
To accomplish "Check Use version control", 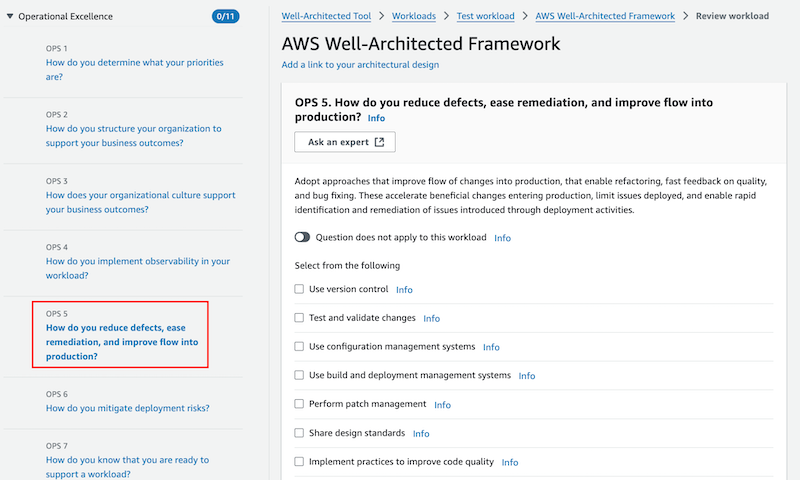I will pyautogui.click(x=299, y=289).
